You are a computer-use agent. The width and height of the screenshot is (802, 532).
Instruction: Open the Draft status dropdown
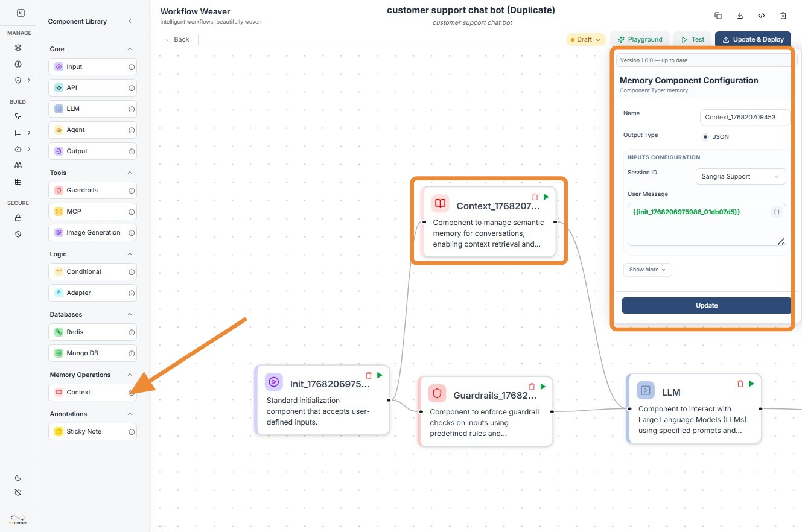tap(585, 40)
